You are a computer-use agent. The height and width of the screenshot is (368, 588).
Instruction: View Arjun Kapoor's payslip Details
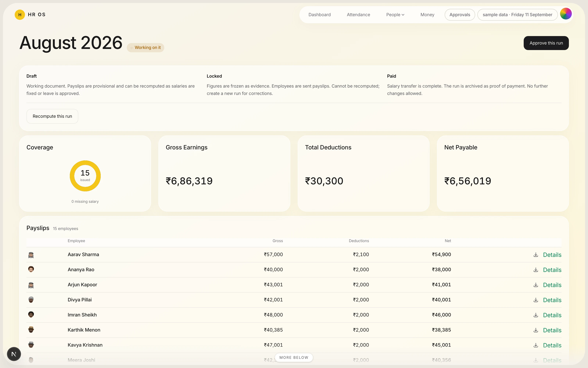[552, 285]
